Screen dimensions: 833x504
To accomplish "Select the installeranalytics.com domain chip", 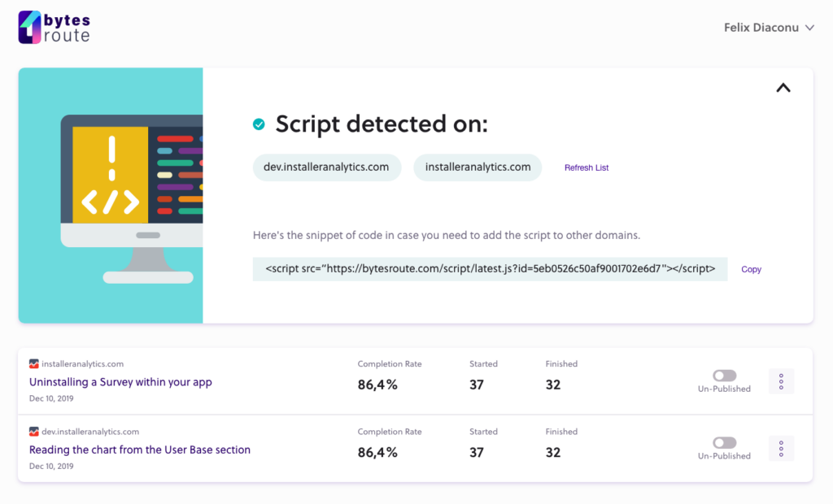I will (x=478, y=167).
